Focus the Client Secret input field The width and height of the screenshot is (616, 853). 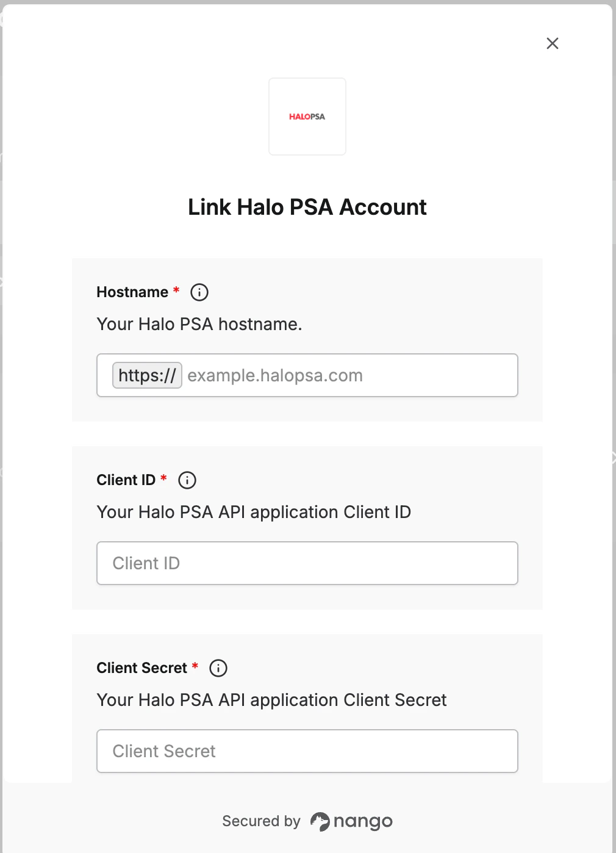tap(307, 751)
